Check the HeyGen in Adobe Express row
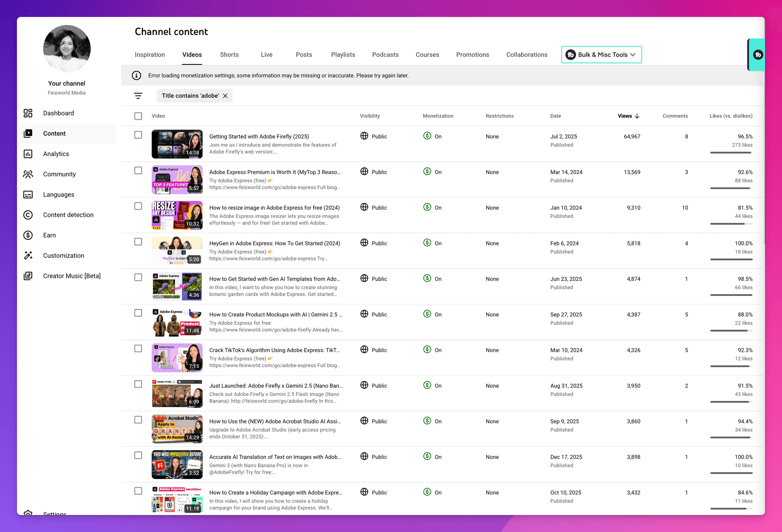Image resolution: width=782 pixels, height=532 pixels. click(138, 242)
